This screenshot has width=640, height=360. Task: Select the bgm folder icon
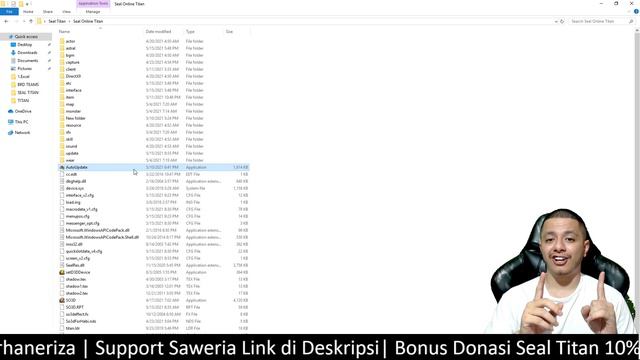pyautogui.click(x=62, y=55)
